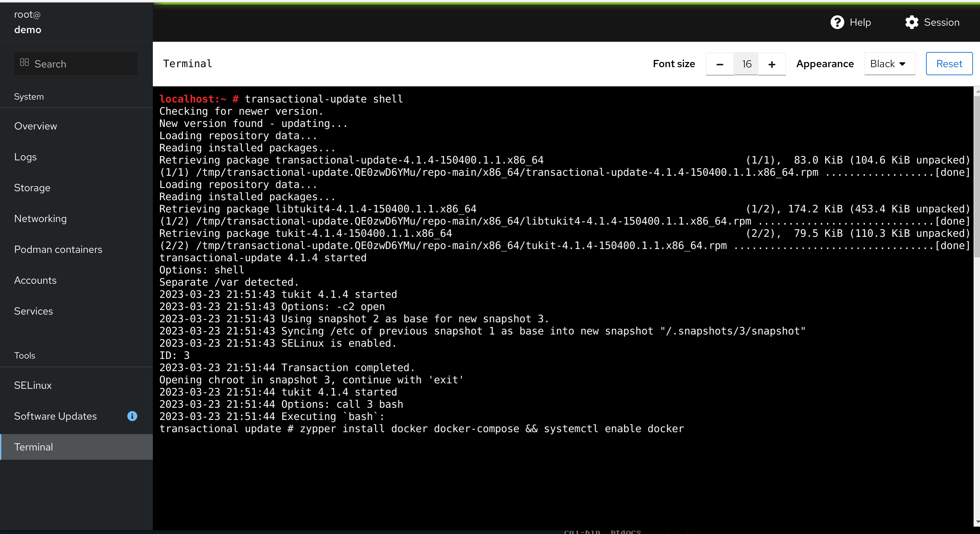
Task: Decrease terminal font size with minus
Action: 719,64
